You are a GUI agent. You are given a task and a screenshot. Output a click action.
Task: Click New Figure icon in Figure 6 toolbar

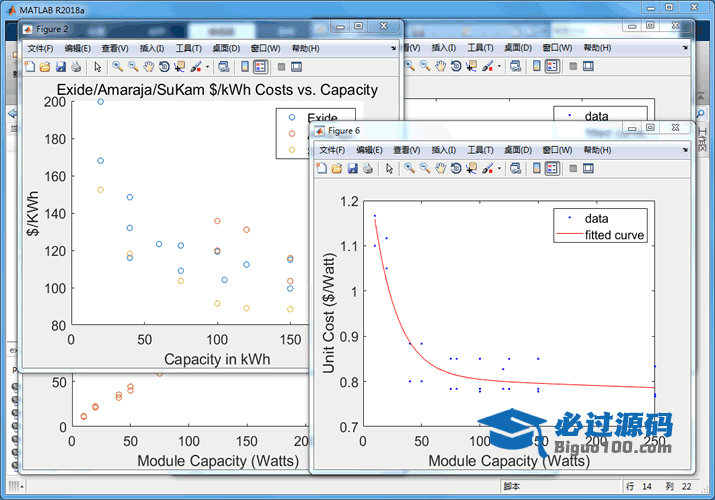(322, 169)
